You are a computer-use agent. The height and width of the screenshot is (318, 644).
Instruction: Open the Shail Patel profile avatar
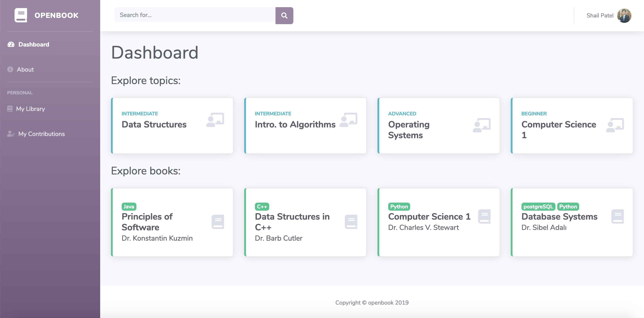point(624,15)
